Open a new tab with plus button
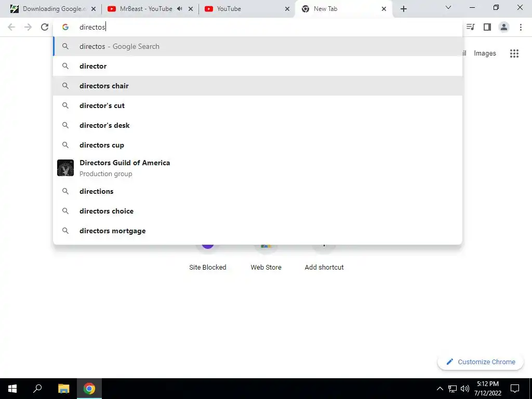Viewport: 532px width, 399px height. [x=403, y=9]
